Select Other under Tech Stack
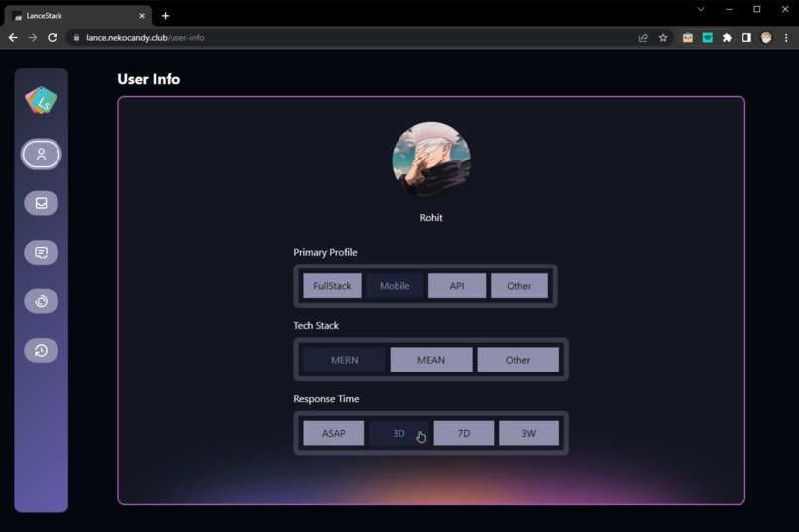799x532 pixels. pos(517,360)
